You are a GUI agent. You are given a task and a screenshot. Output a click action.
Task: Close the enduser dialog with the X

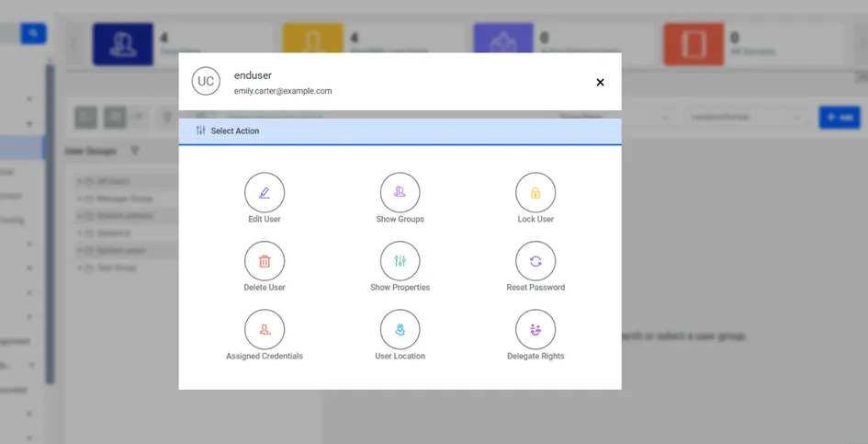pyautogui.click(x=600, y=82)
